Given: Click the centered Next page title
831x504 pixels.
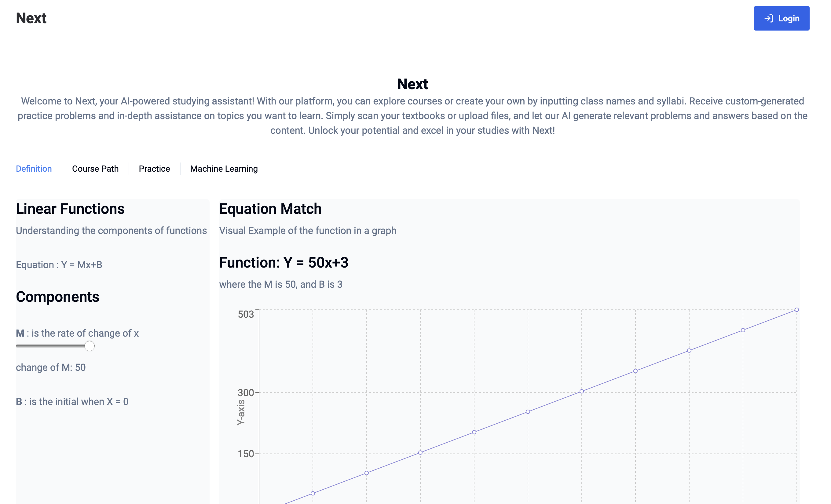Looking at the screenshot, I should point(412,84).
